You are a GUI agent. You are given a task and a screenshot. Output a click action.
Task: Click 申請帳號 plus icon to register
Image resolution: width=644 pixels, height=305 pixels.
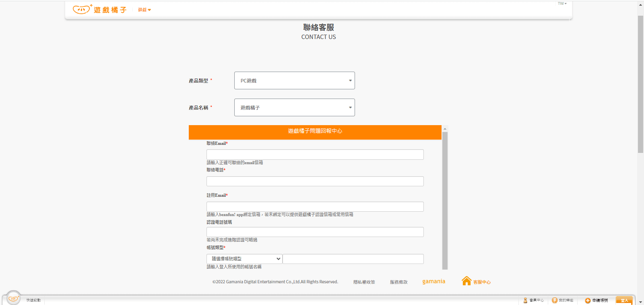tap(588, 301)
